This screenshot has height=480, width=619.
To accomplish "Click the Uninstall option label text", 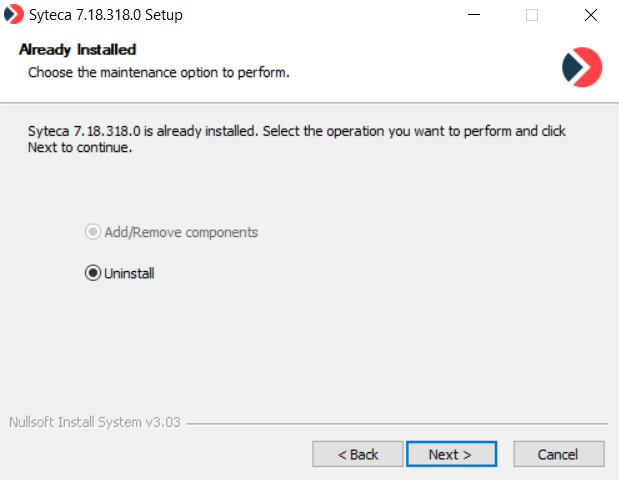I will (129, 273).
